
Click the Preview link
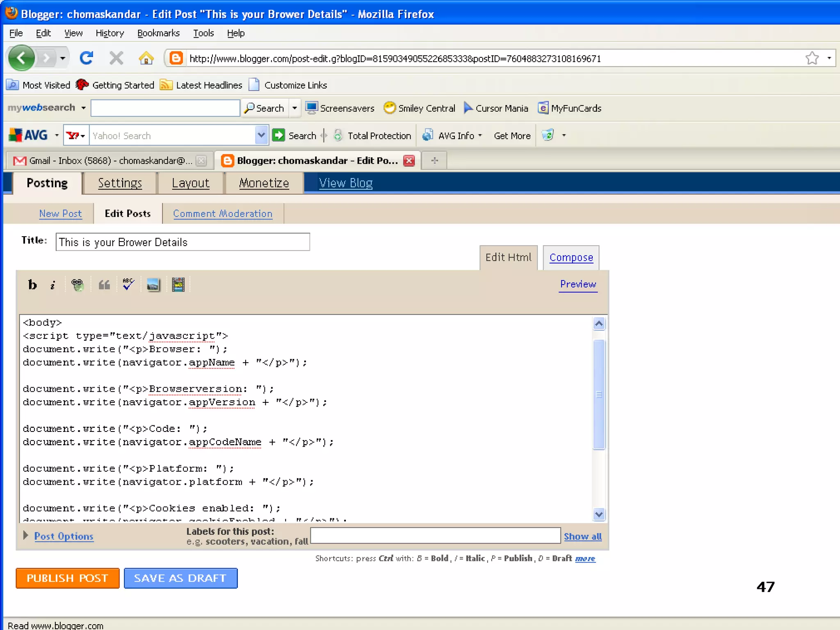coord(578,284)
